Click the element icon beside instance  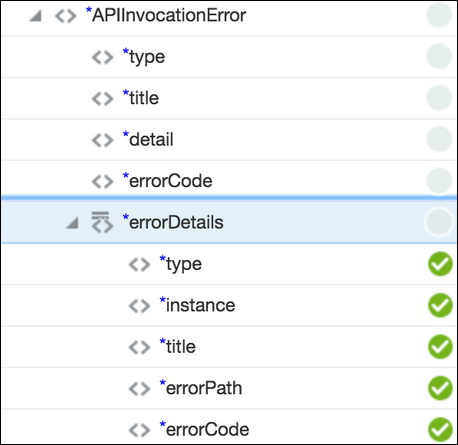(x=139, y=306)
